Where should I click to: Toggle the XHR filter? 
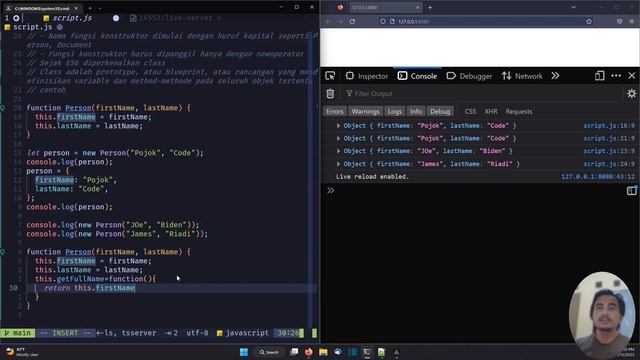(491, 111)
